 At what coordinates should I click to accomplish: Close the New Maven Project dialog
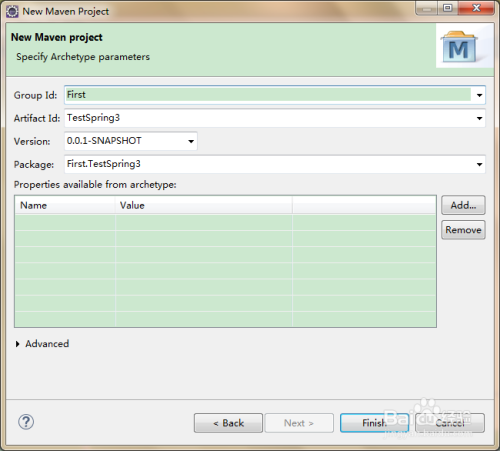[476, 8]
